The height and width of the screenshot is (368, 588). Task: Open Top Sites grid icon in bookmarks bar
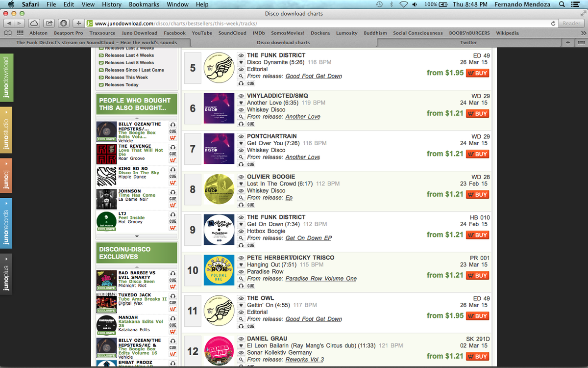(20, 33)
